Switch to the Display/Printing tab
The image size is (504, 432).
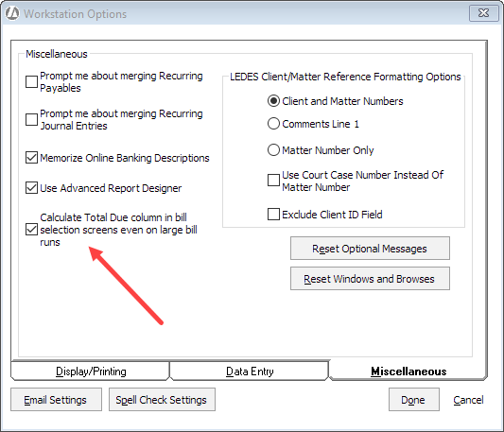91,372
